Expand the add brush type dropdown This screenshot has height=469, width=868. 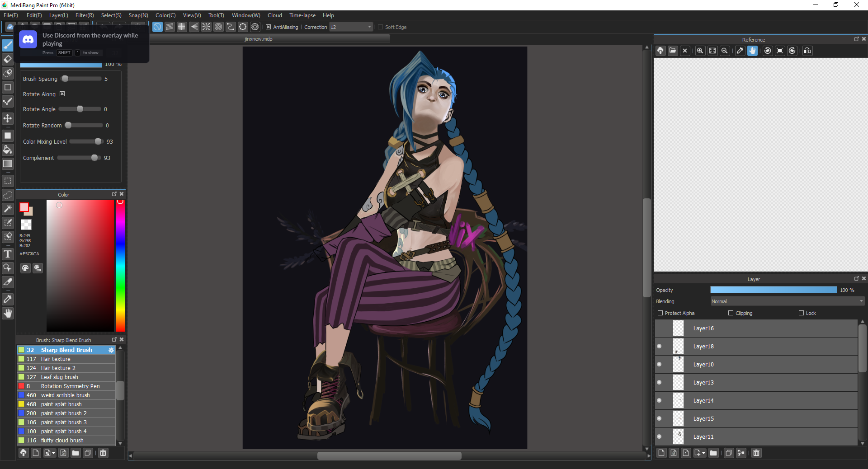tap(50, 453)
